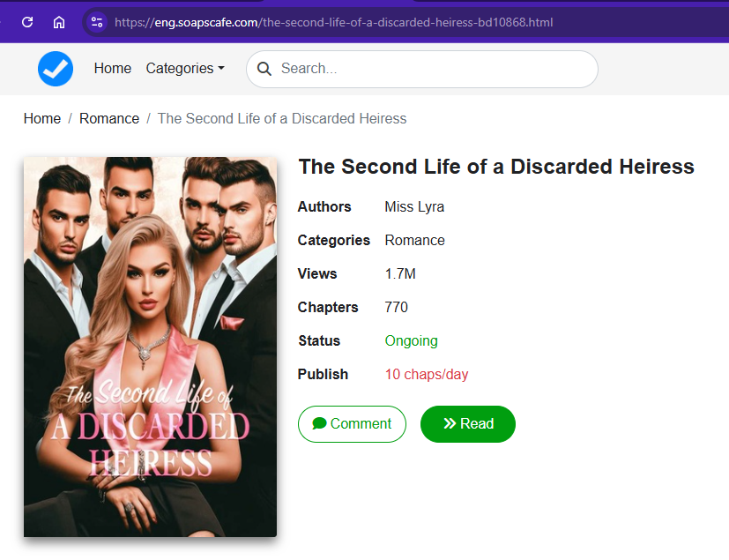Select the 770 chapters value
The width and height of the screenshot is (729, 560).
click(x=396, y=307)
